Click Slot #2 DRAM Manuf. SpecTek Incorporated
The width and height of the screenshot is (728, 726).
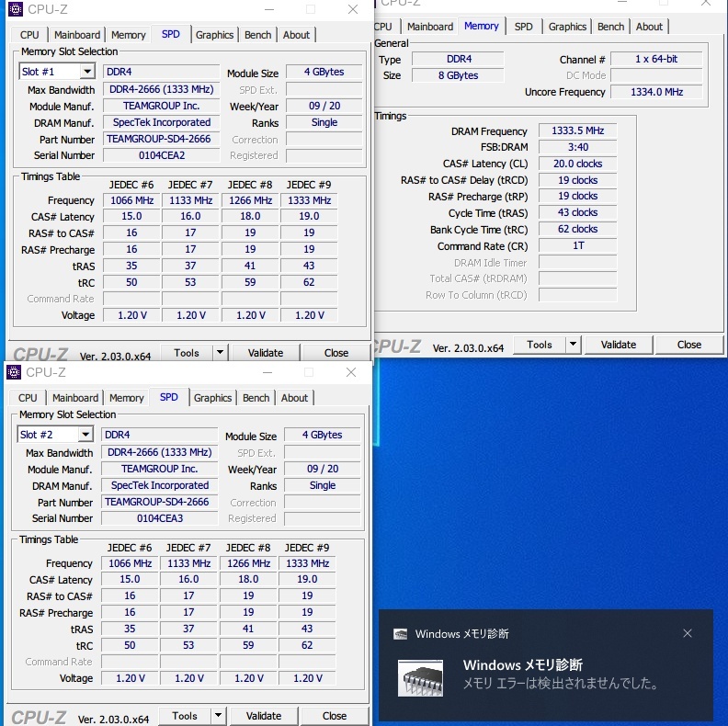tap(159, 485)
